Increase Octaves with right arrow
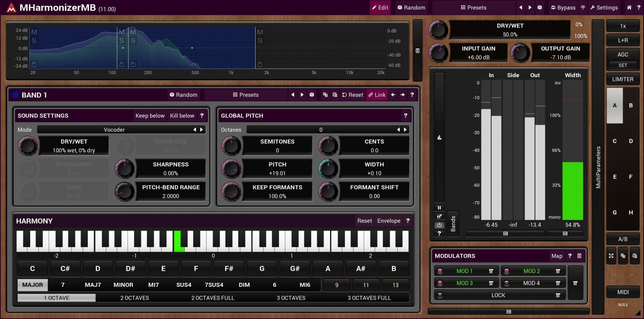Image resolution: width=644 pixels, height=319 pixels. click(x=405, y=130)
